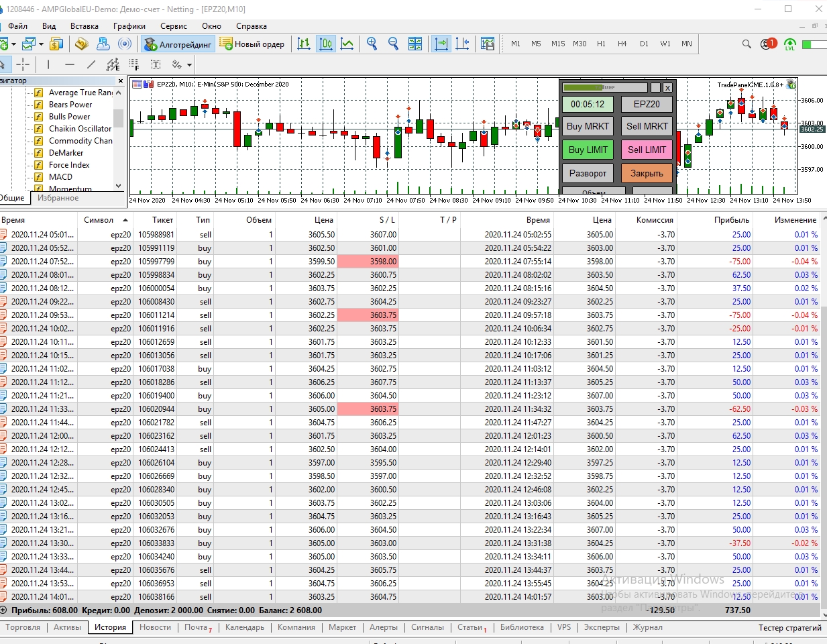The height and width of the screenshot is (644, 827).
Task: Switch to the Торговля tab
Action: tap(23, 627)
